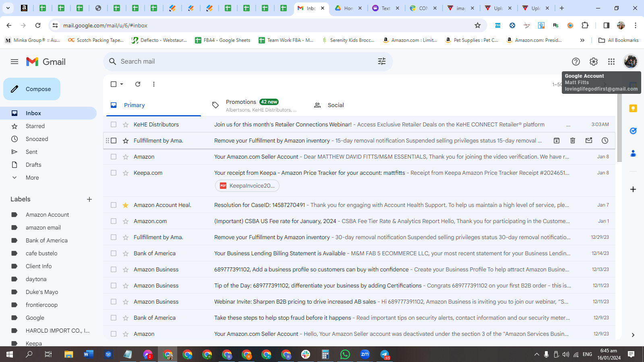Open the Chrome Extensions puzzle icon

pyautogui.click(x=585, y=25)
